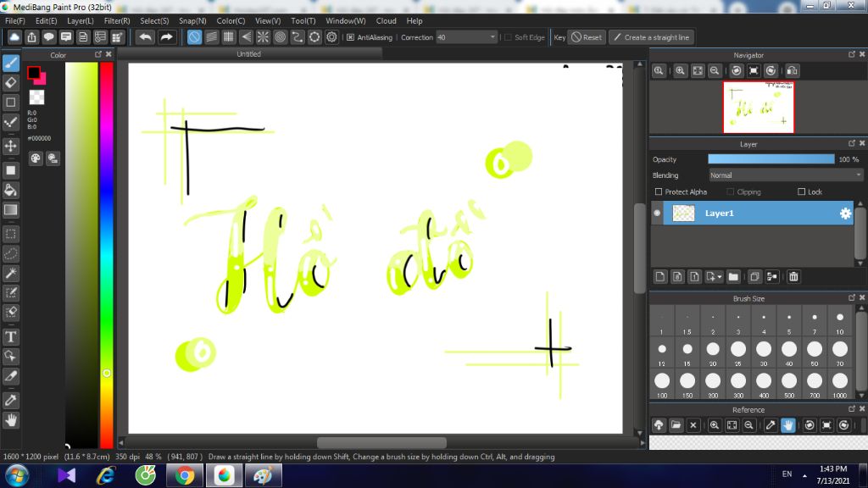Open Cloud menu
The image size is (868, 488).
[386, 20]
